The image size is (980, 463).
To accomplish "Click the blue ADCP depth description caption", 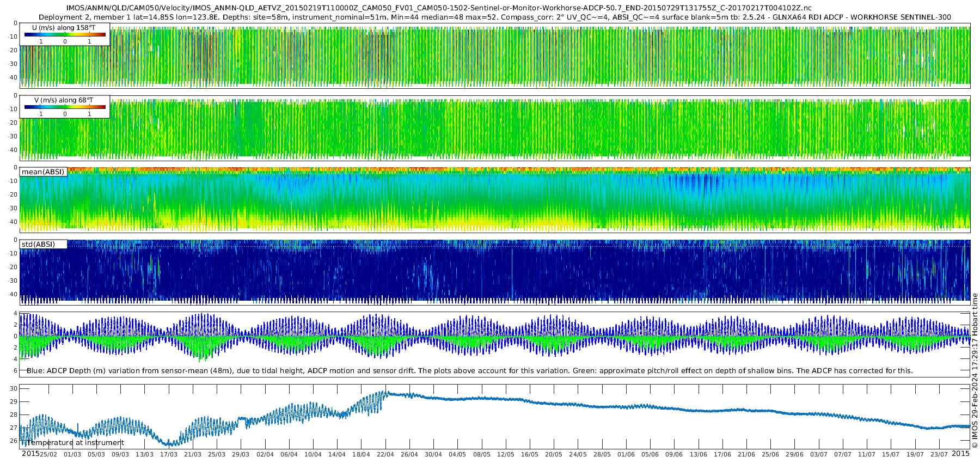I will (469, 370).
